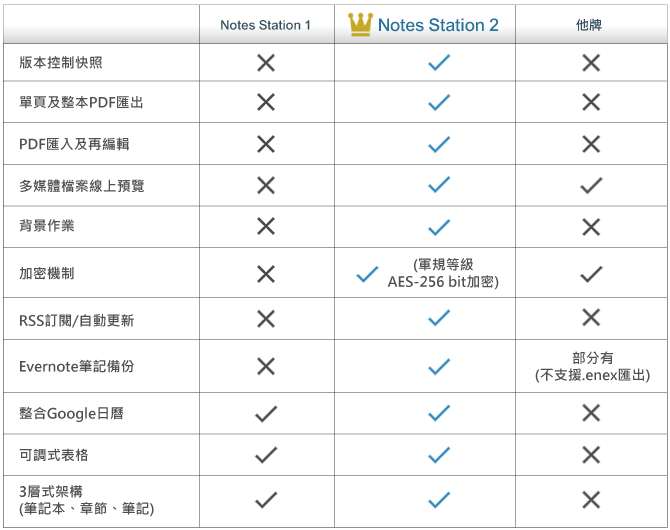The width and height of the screenshot is (670, 530).
Task: Click Notes Station 1 checkmark for 可調式表格
Action: 266,455
